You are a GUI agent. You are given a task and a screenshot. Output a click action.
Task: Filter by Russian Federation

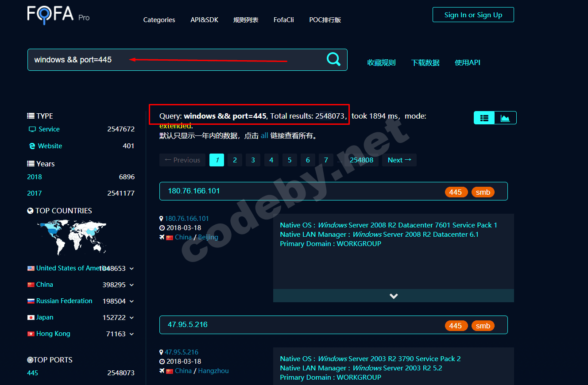[64, 301]
